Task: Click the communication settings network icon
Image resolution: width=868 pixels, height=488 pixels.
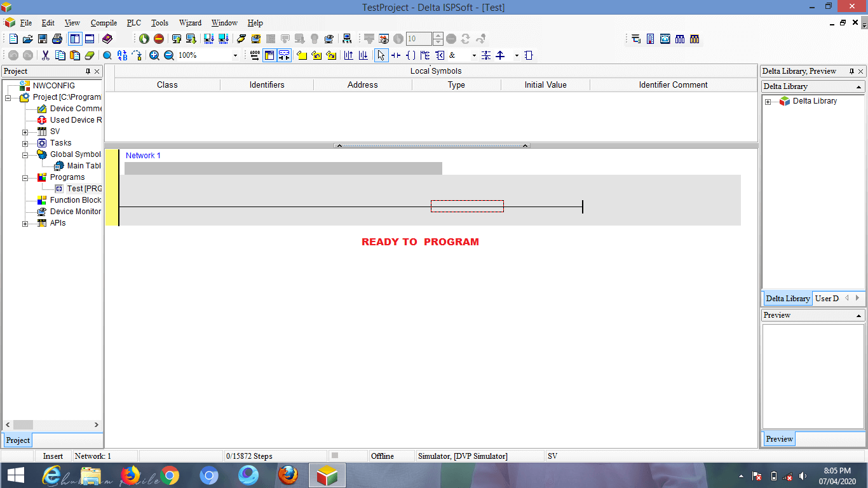Action: click(347, 39)
